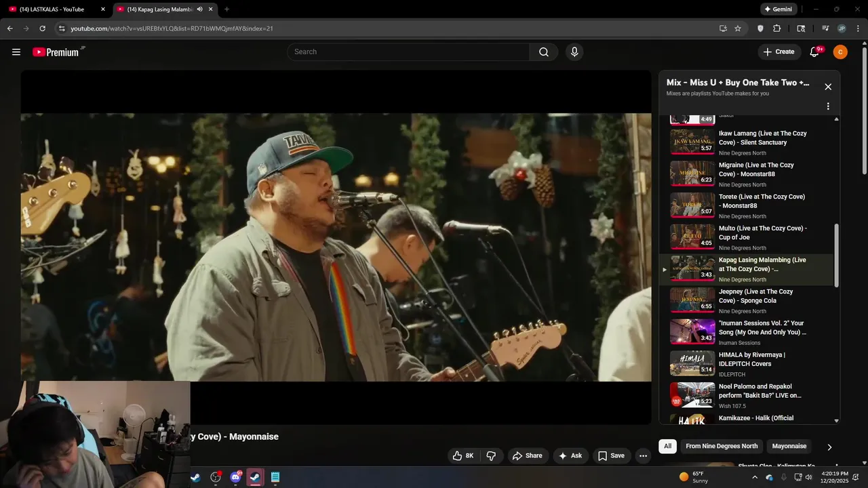Open the shield extension icon
The width and height of the screenshot is (868, 488).
[760, 28]
